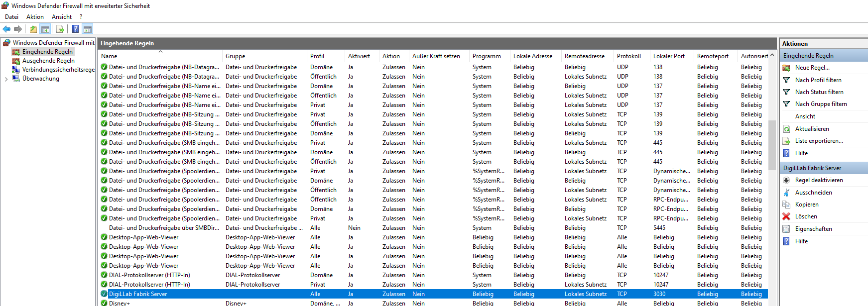This screenshot has height=306, width=868.
Task: Open the Ansicht menu
Action: 62,17
